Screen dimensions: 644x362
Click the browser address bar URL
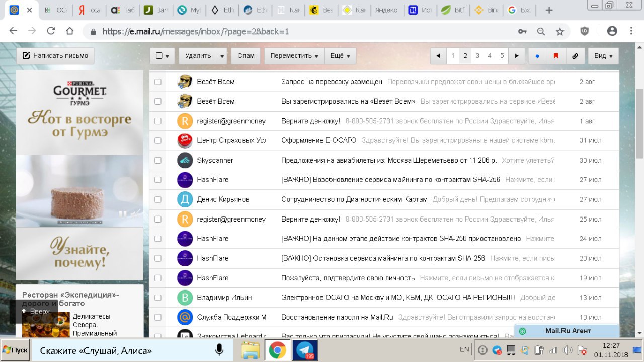(196, 31)
